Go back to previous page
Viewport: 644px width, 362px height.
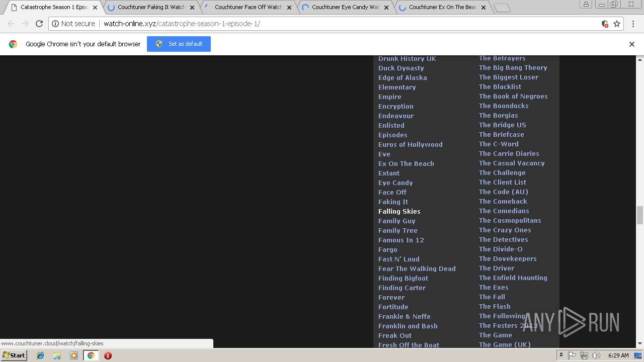pyautogui.click(x=11, y=24)
